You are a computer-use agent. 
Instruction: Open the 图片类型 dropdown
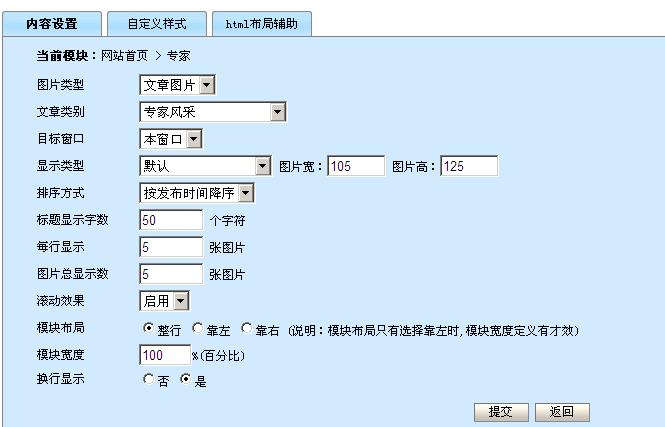(177, 86)
